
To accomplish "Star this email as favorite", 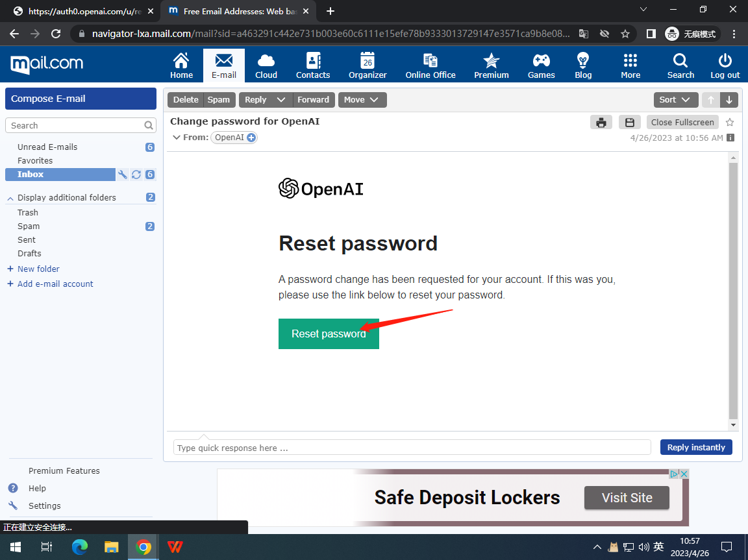I will 730,122.
